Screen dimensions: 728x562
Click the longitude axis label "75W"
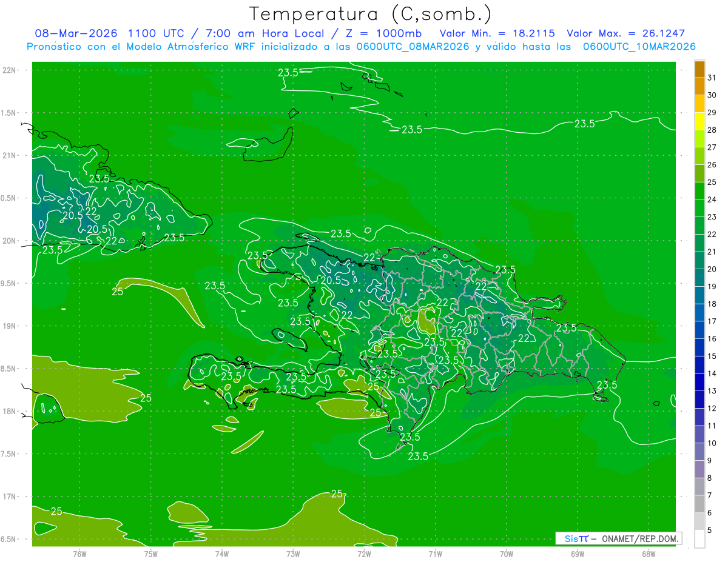[151, 554]
